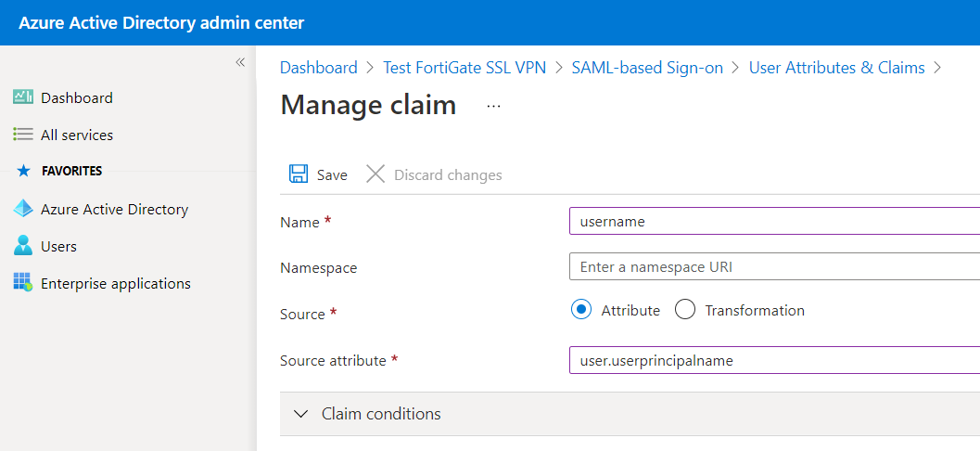Click the Favorites star icon
Viewport: 980px width, 451px height.
pyautogui.click(x=24, y=171)
